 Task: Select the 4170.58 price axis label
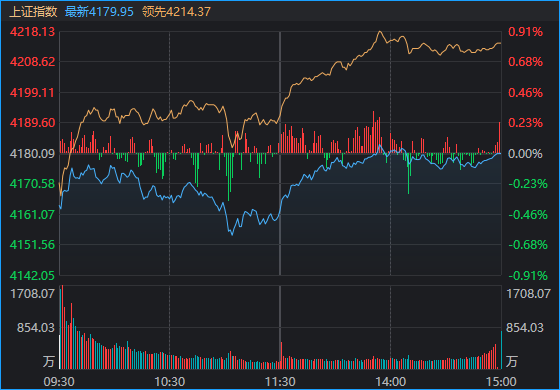click(32, 184)
